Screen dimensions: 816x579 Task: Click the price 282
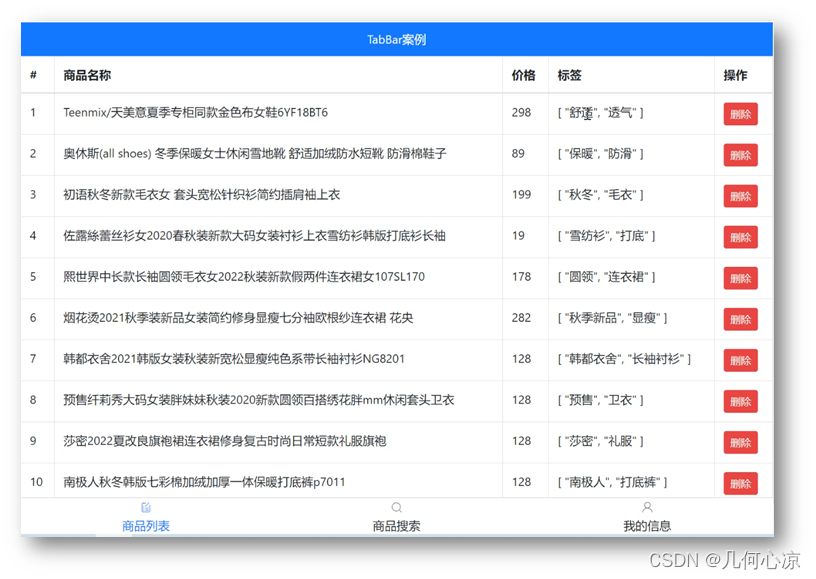click(521, 318)
